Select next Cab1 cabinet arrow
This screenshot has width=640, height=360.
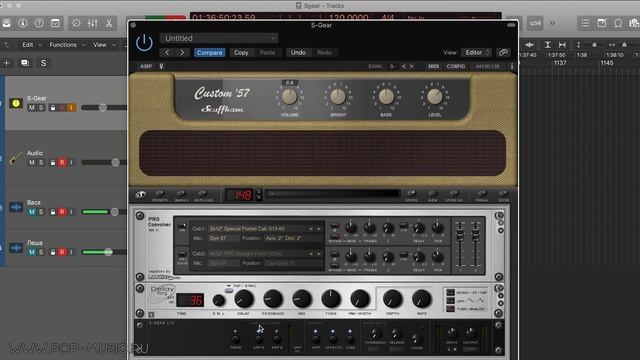click(319, 229)
